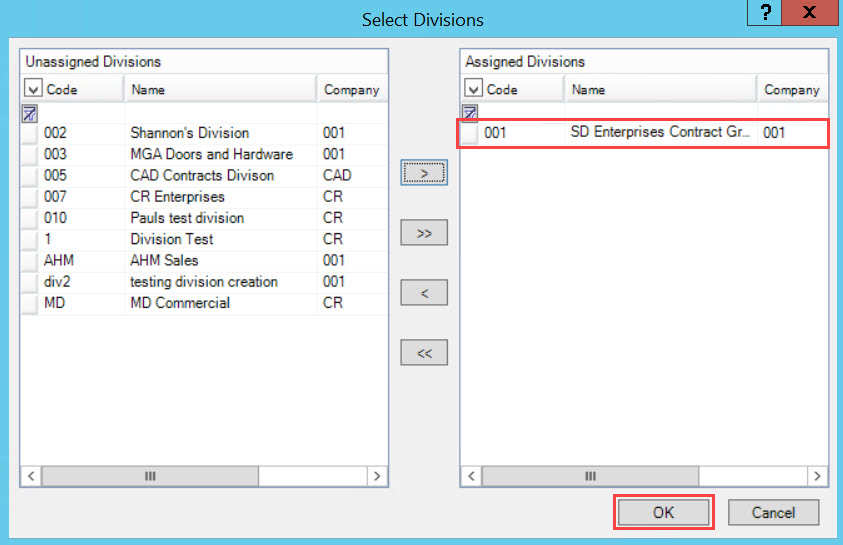Tick row selector for 001 SD Enterprises

tap(470, 133)
